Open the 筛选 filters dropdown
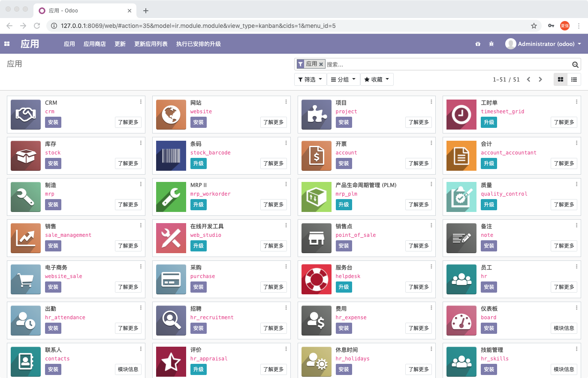This screenshot has height=378, width=588. click(310, 79)
